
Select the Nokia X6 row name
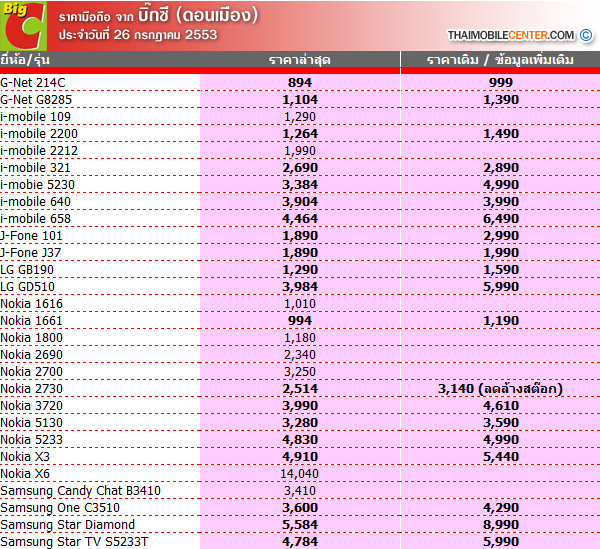(25, 474)
